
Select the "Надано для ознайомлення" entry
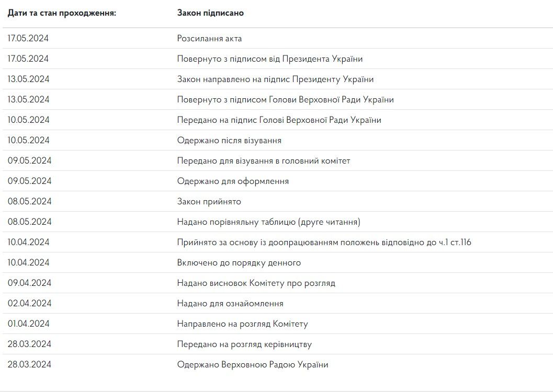230,303
